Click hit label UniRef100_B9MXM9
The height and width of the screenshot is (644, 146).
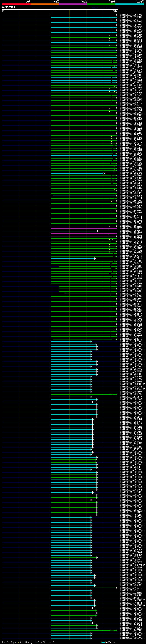point(131,150)
